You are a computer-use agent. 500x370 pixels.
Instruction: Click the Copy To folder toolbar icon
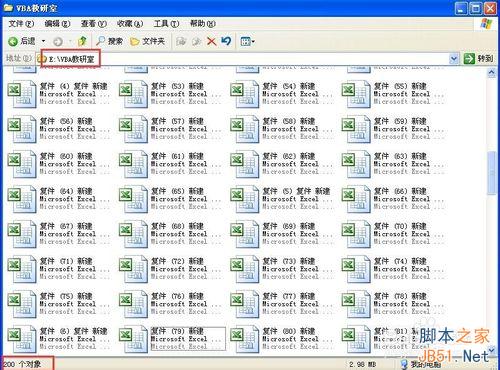pyautogui.click(x=197, y=41)
